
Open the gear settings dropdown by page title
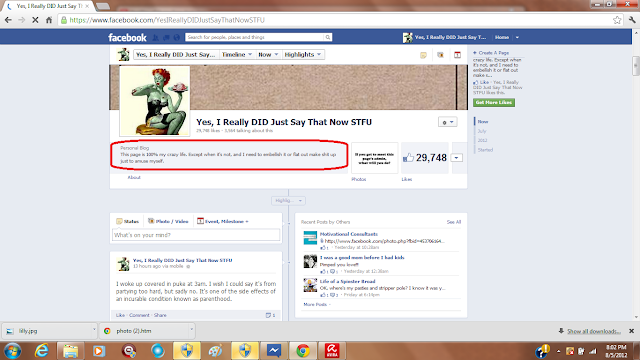(x=448, y=122)
